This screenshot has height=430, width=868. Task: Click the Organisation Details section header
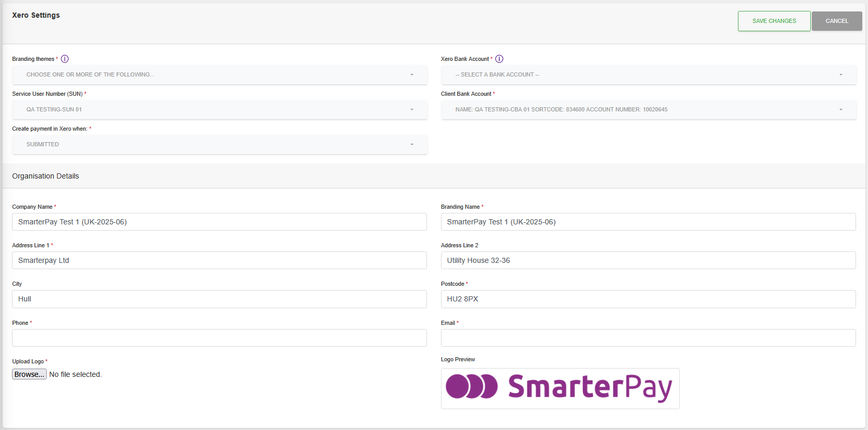(x=46, y=176)
